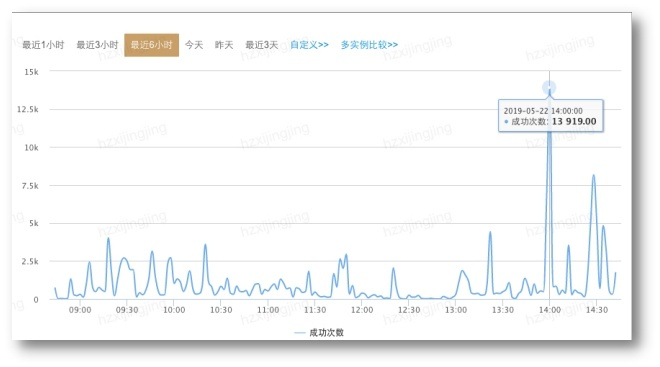Click the 14:30 x-axis label
The height and width of the screenshot is (367, 660).
coord(597,310)
